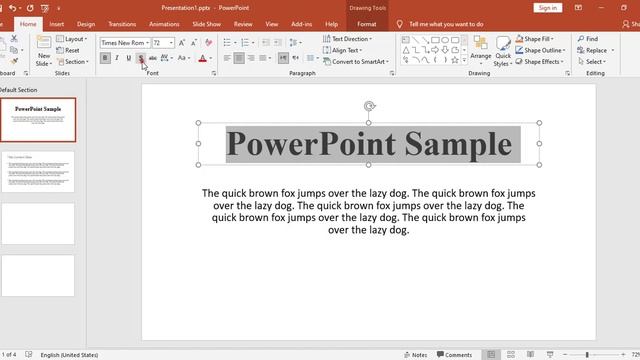Click Decrease List Level icon
Screen dimensions: 640x360
[x=266, y=42]
